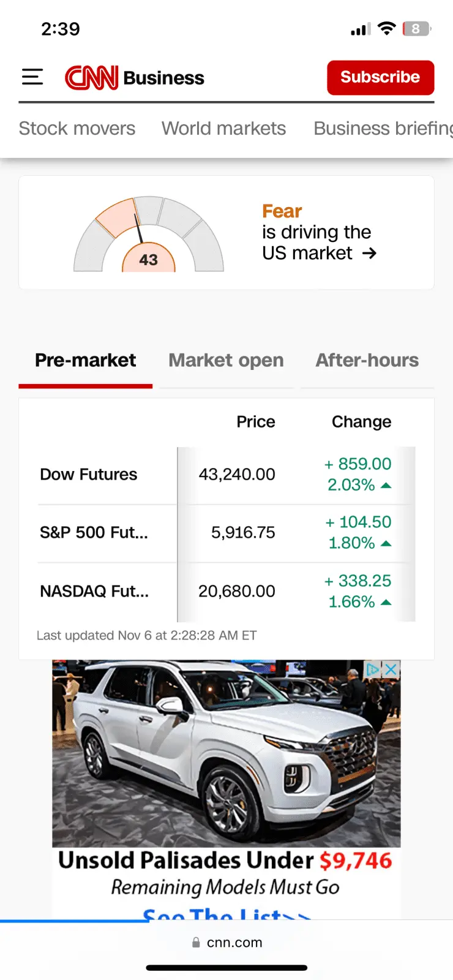Tap the S&P 500 Futures row
This screenshot has width=453, height=980.
click(94, 533)
